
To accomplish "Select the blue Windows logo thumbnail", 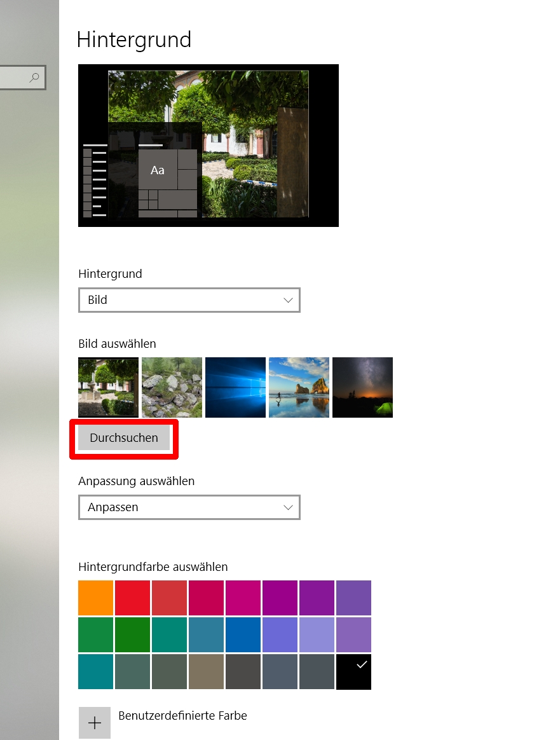I will click(x=235, y=387).
